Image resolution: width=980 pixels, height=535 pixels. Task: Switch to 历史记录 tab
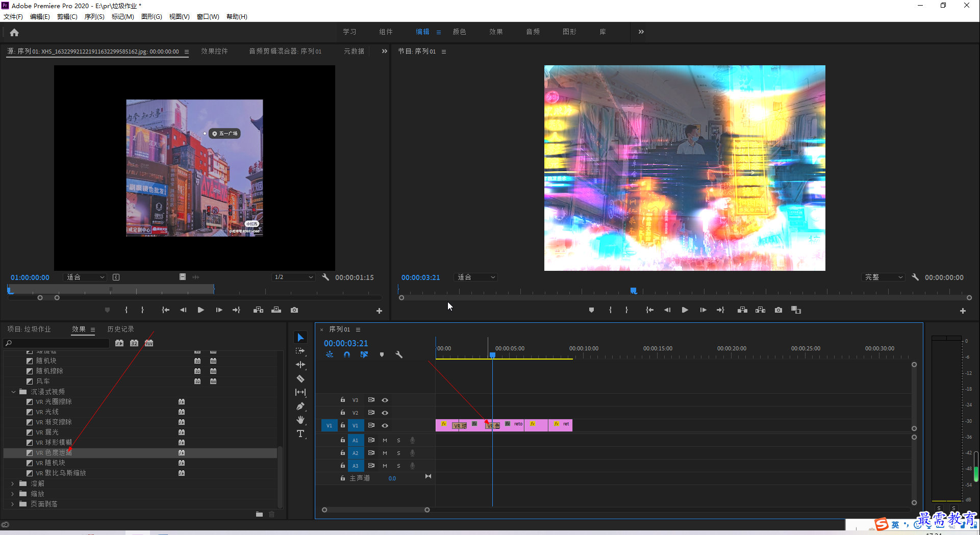click(x=120, y=329)
